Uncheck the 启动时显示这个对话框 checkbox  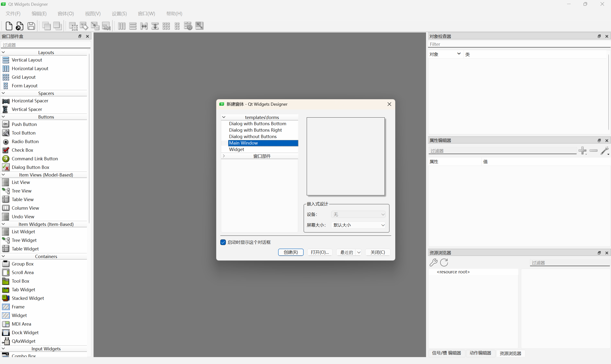pos(223,242)
